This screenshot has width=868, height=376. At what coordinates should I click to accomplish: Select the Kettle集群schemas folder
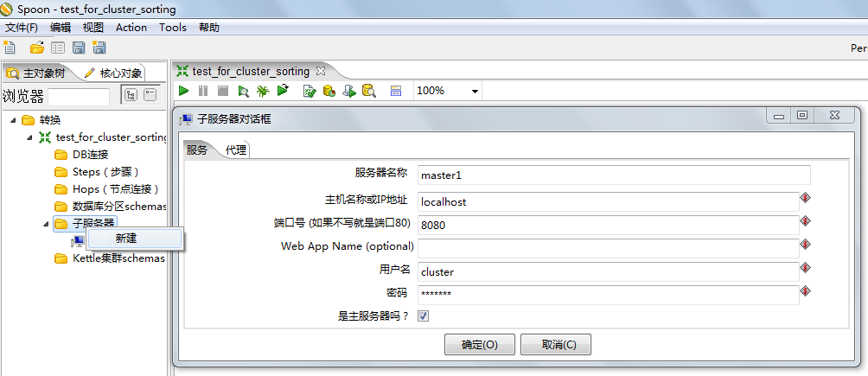(110, 258)
